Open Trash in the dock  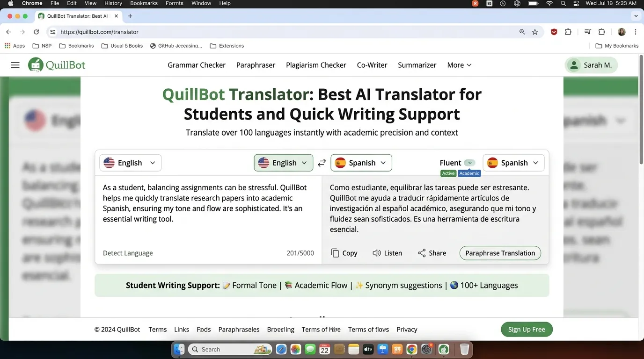click(464, 349)
